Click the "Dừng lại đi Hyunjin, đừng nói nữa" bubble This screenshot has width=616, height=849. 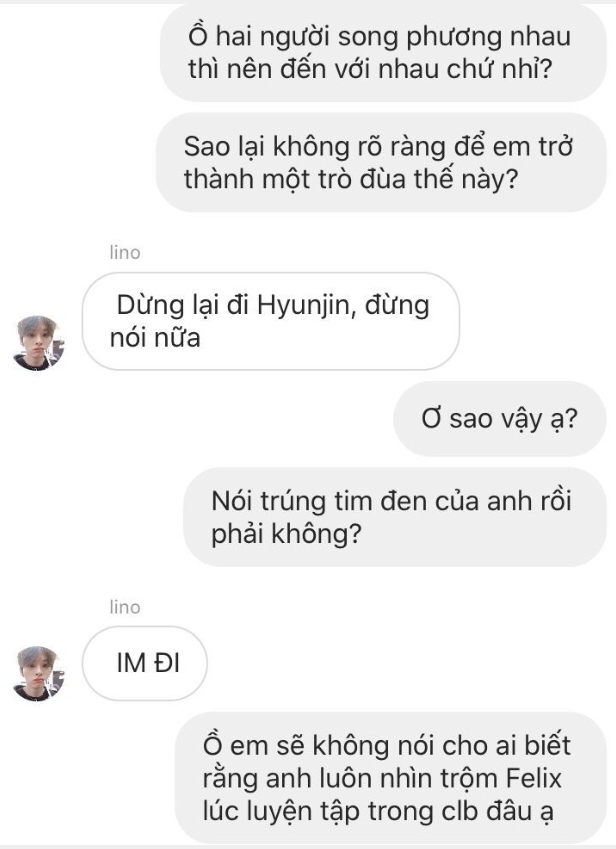(x=270, y=321)
